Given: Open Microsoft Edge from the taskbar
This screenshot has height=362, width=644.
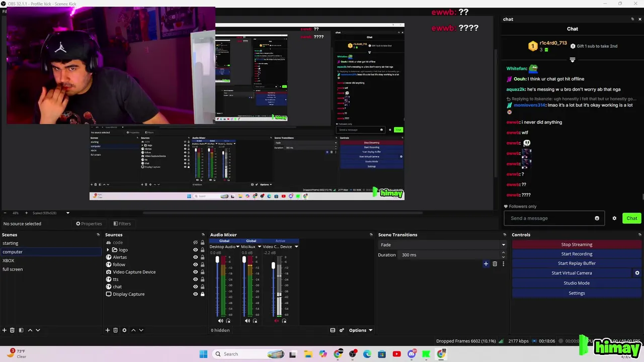Looking at the screenshot, I should [x=367, y=354].
